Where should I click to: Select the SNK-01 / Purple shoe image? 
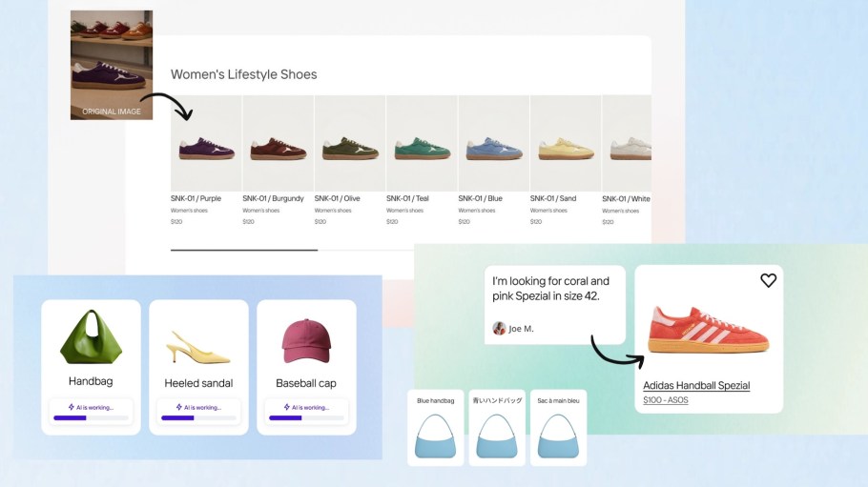pyautogui.click(x=206, y=143)
